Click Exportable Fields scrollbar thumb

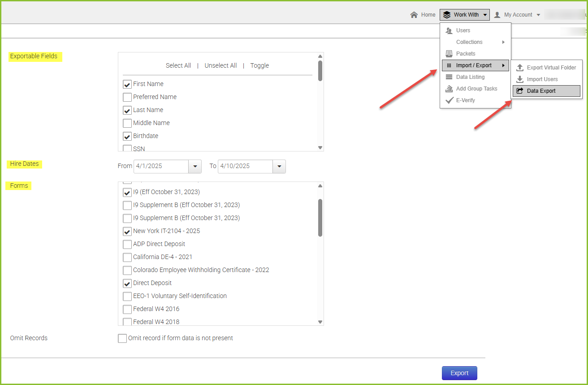(x=320, y=71)
